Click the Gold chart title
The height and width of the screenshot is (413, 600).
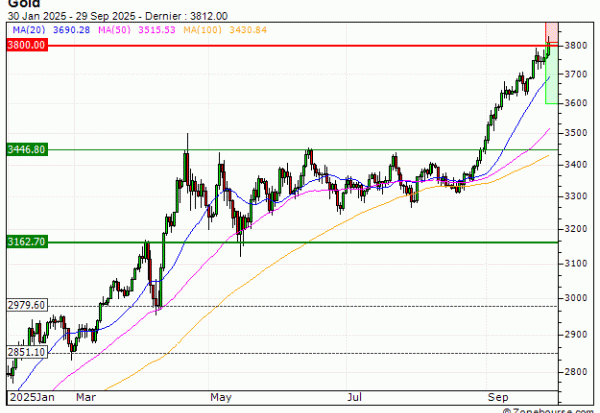tap(16, 5)
